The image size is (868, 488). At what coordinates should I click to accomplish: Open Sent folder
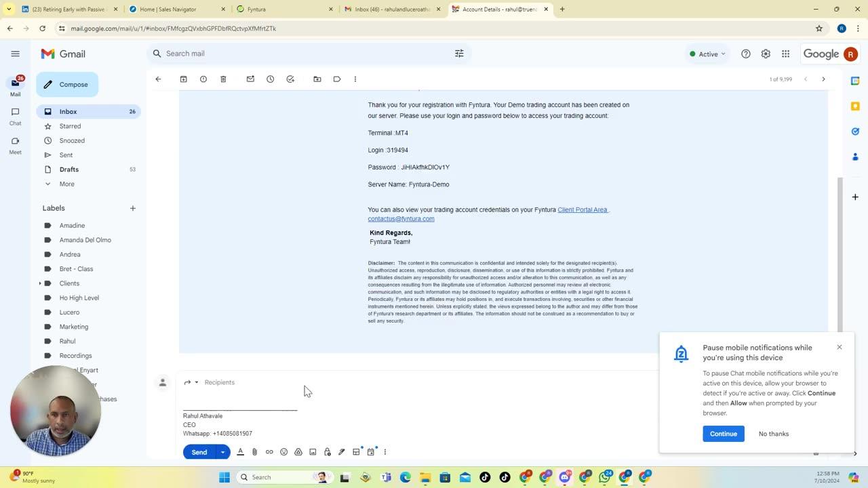point(89,155)
